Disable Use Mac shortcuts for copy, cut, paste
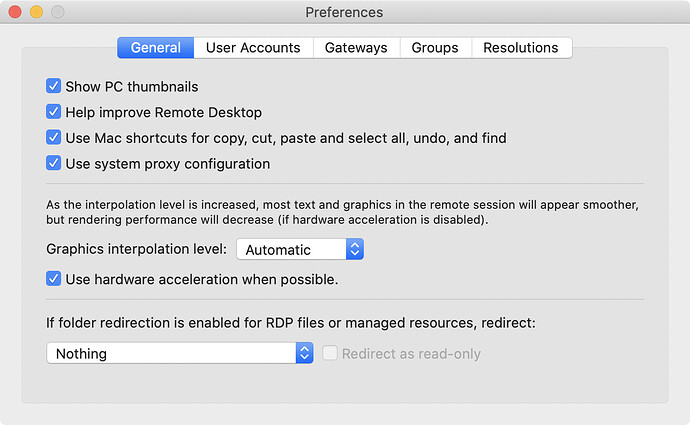The width and height of the screenshot is (690, 425). 54,138
